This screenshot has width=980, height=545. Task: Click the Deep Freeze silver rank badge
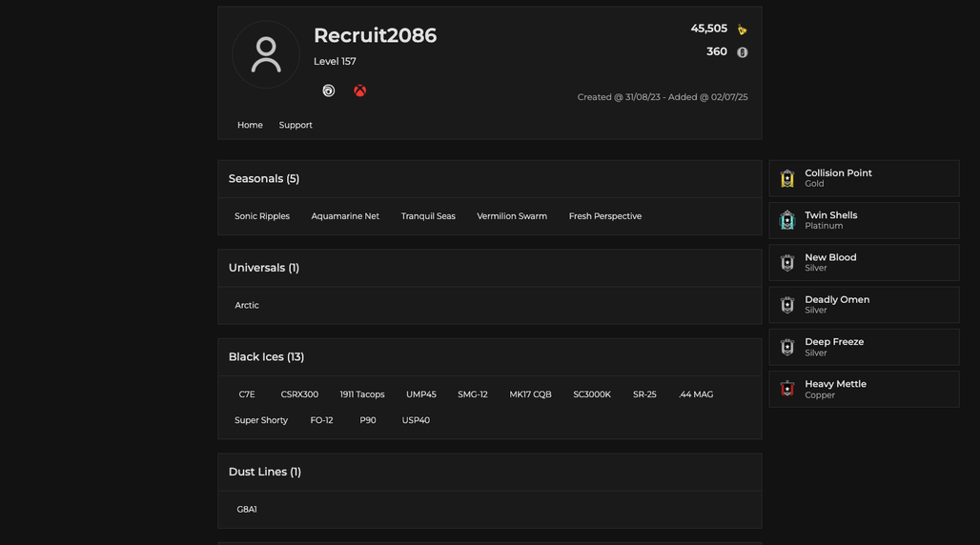pos(787,348)
